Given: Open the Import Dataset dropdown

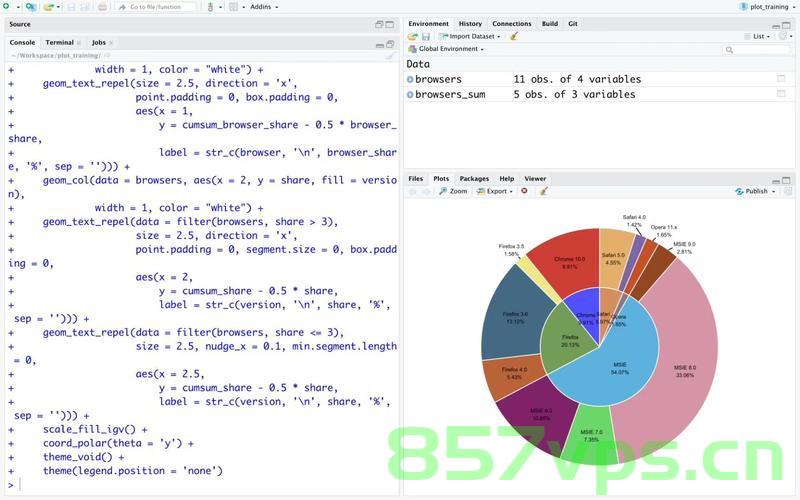Looking at the screenshot, I should coord(470,36).
